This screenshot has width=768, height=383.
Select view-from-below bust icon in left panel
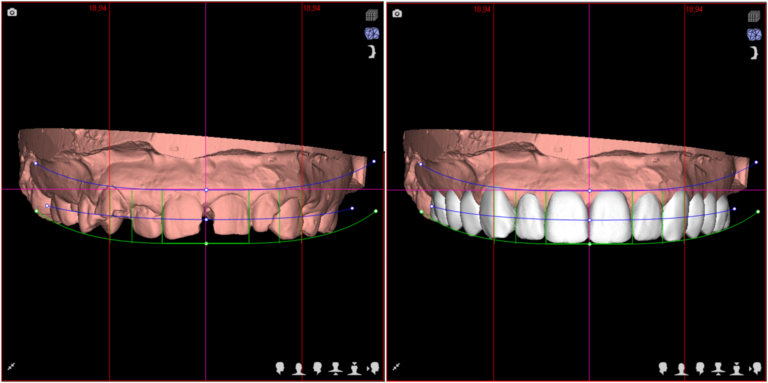[336, 368]
